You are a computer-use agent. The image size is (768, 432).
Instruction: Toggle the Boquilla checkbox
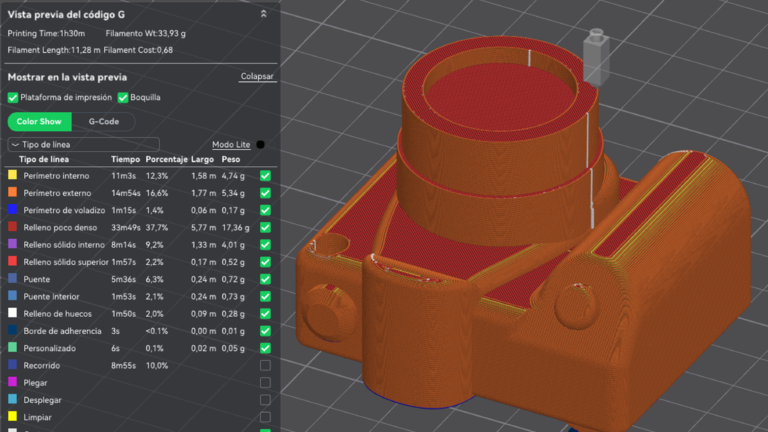(x=123, y=97)
